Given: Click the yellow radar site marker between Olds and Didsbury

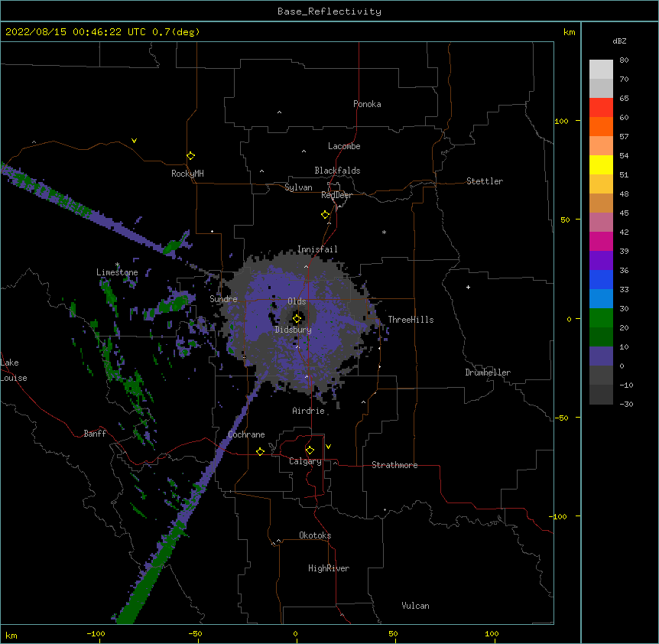Looking at the screenshot, I should [297, 318].
